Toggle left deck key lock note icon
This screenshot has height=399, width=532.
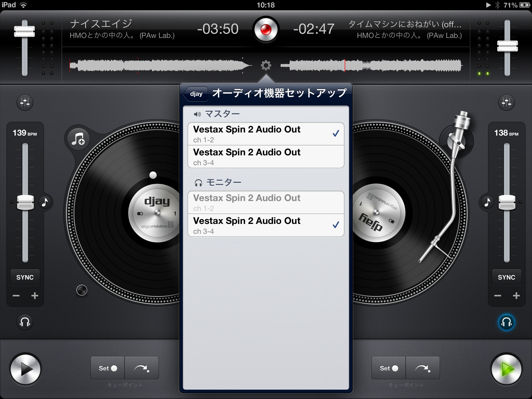pos(45,202)
